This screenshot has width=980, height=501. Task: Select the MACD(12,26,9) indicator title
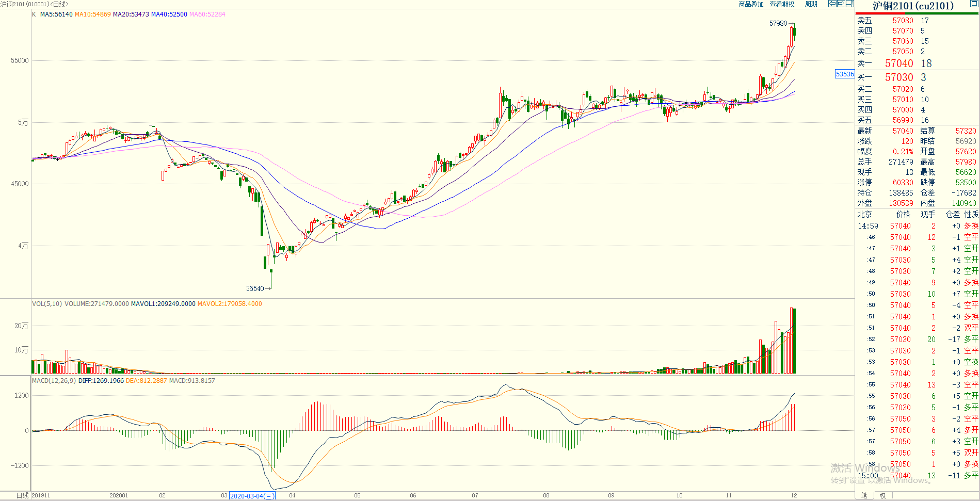click(x=54, y=381)
